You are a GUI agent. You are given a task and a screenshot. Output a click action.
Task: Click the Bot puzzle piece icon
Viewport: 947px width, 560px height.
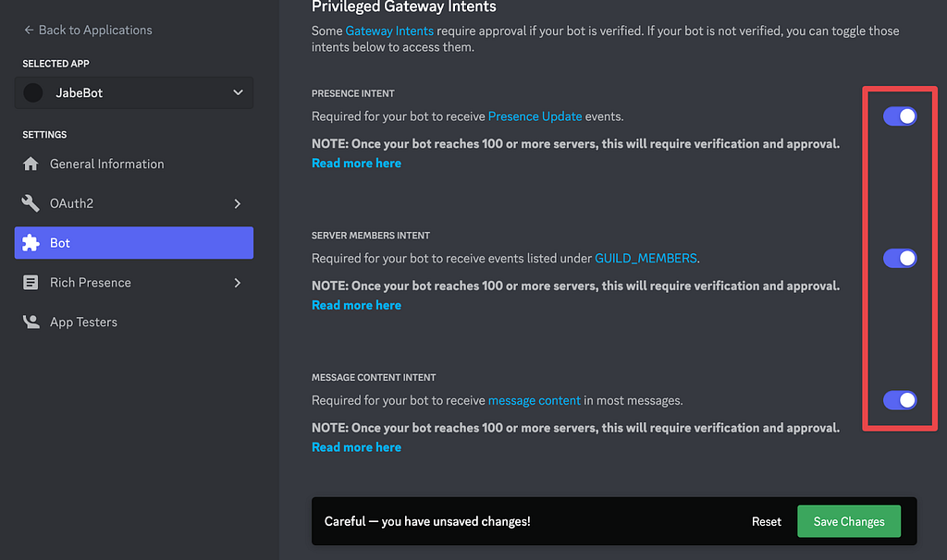click(31, 243)
